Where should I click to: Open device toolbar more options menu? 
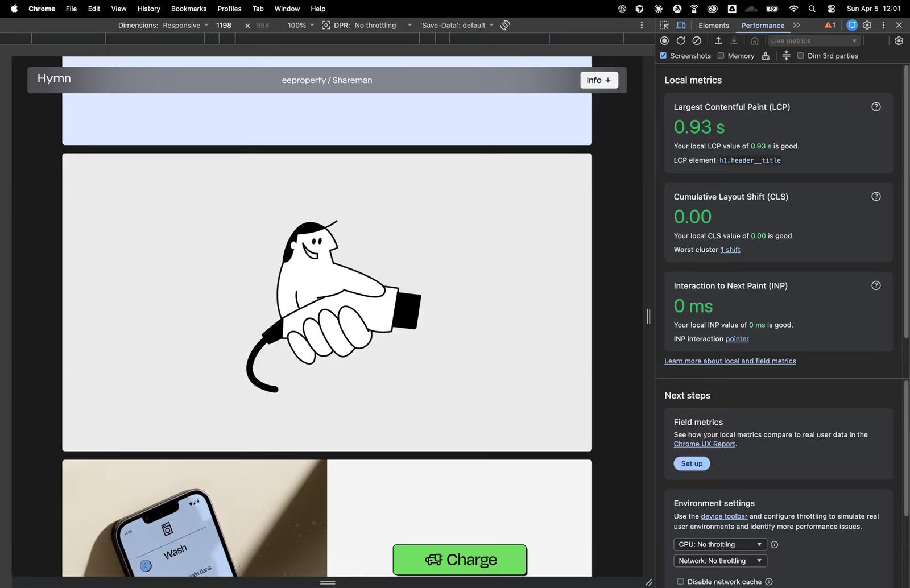tap(642, 25)
